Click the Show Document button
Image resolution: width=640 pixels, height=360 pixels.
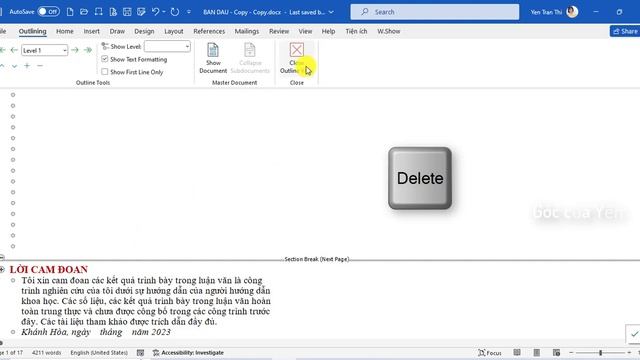(x=213, y=58)
